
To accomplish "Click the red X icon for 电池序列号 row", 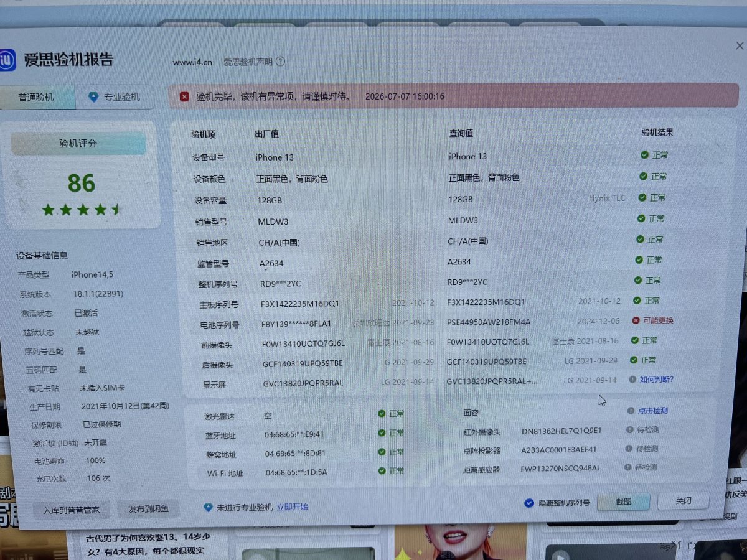I will [636, 320].
